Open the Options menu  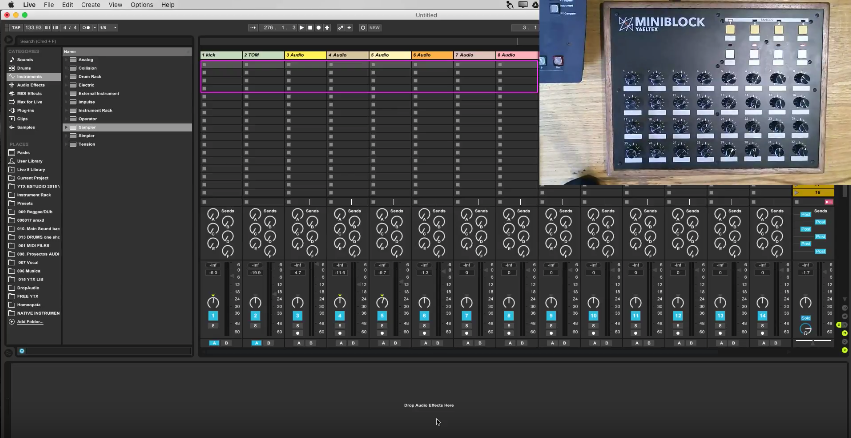click(x=142, y=5)
